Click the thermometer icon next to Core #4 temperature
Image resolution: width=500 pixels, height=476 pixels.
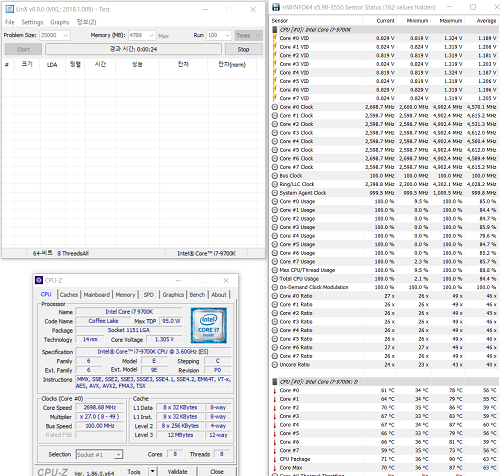click(x=275, y=425)
